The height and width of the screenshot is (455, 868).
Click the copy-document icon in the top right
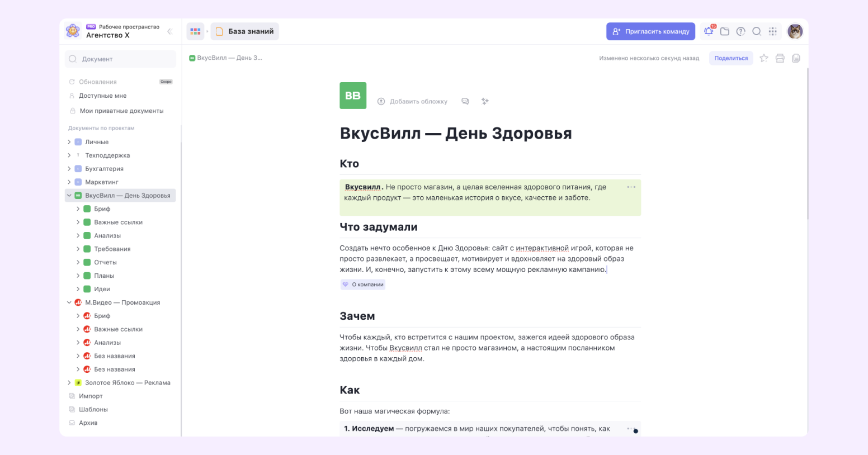click(x=796, y=58)
